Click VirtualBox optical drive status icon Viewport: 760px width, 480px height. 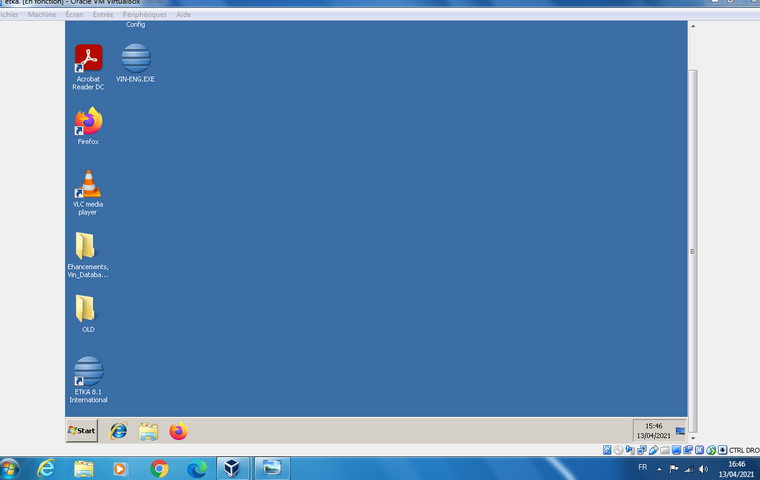click(618, 450)
